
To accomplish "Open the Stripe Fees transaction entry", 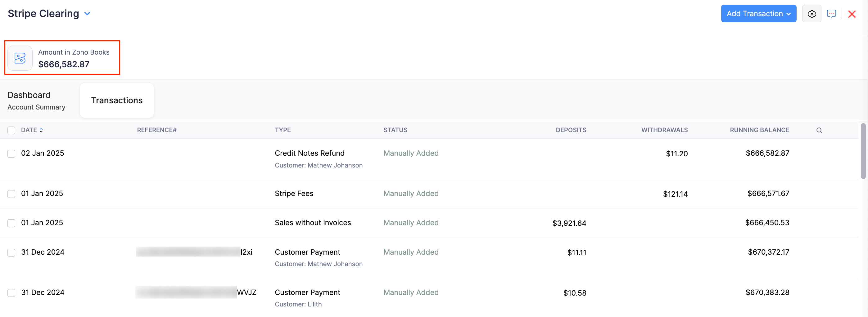I will (x=294, y=194).
